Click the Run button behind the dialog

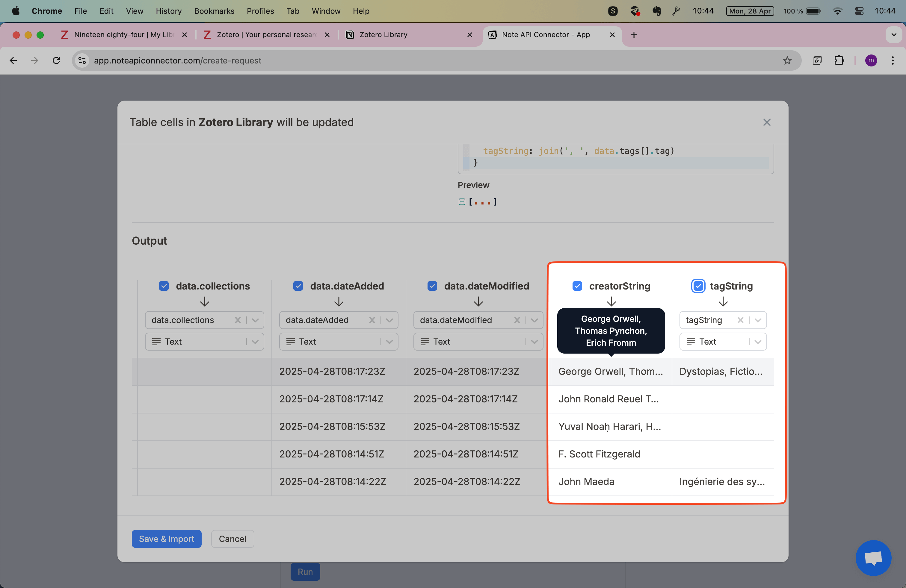(305, 572)
